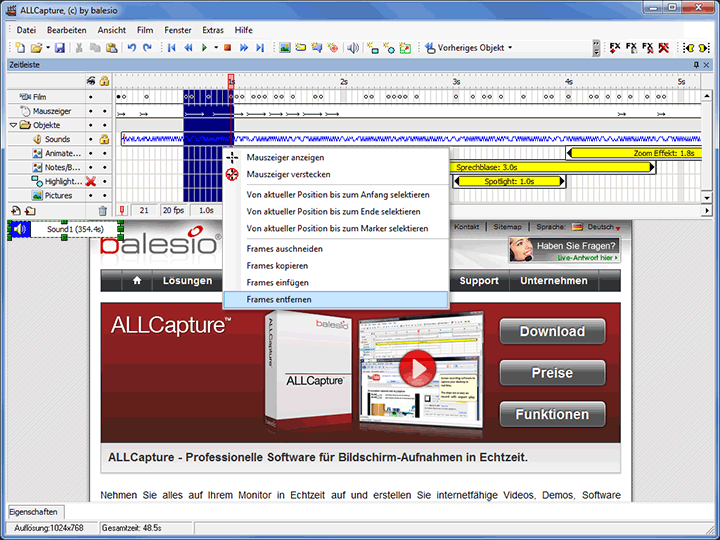Open the Film menu
This screenshot has width=720, height=540.
pyautogui.click(x=145, y=30)
